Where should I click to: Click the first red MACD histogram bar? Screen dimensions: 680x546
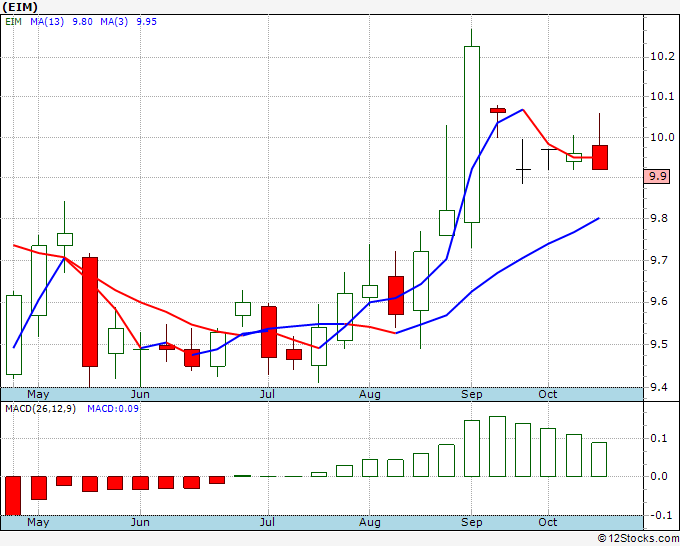[x=13, y=496]
